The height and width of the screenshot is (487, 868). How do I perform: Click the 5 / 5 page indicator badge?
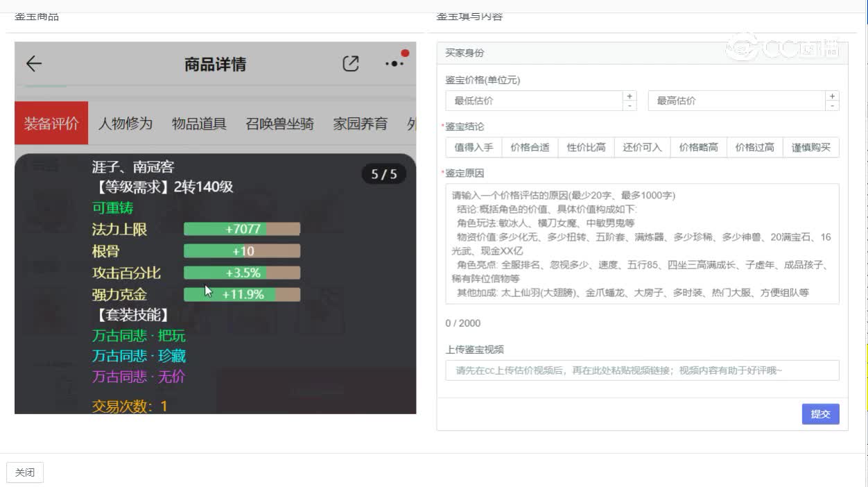[383, 173]
